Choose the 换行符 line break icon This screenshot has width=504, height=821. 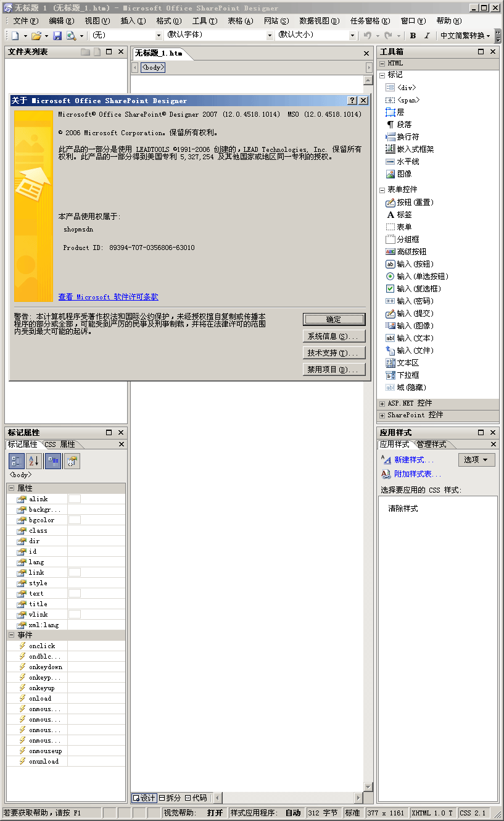click(x=390, y=137)
